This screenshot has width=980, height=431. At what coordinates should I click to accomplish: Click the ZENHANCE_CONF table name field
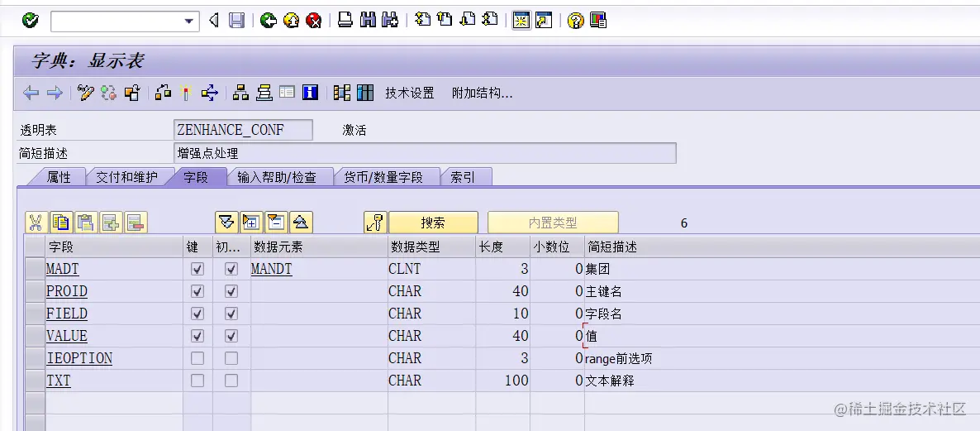coord(243,130)
